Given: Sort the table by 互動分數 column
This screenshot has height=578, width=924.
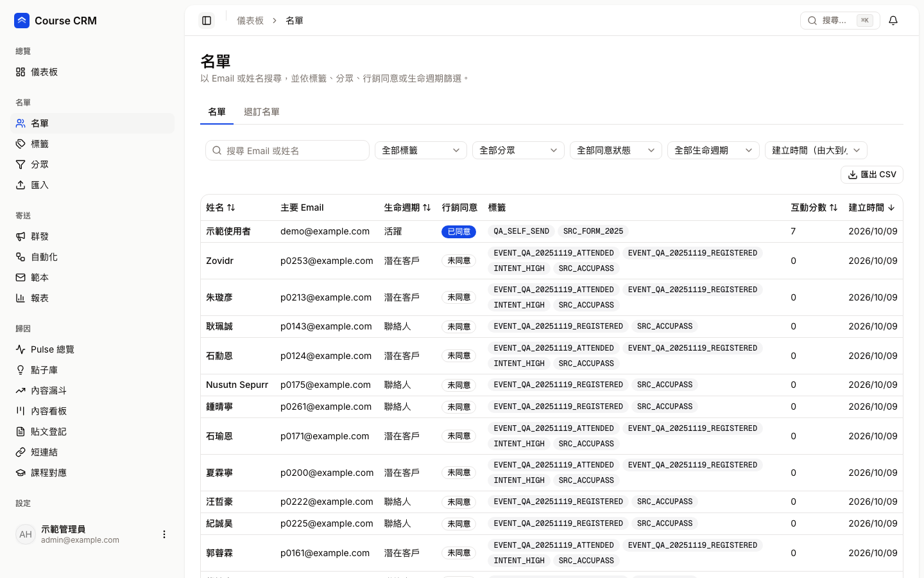Looking at the screenshot, I should click(x=814, y=207).
